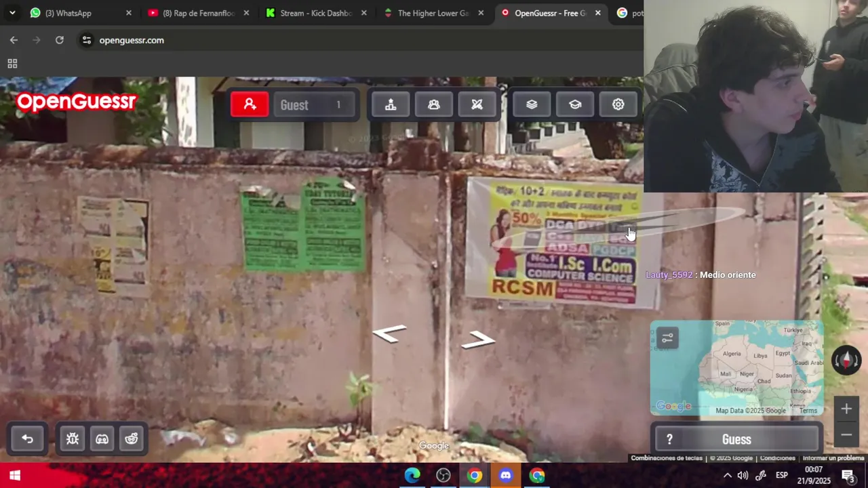
Task: Click the Guess button
Action: [736, 439]
